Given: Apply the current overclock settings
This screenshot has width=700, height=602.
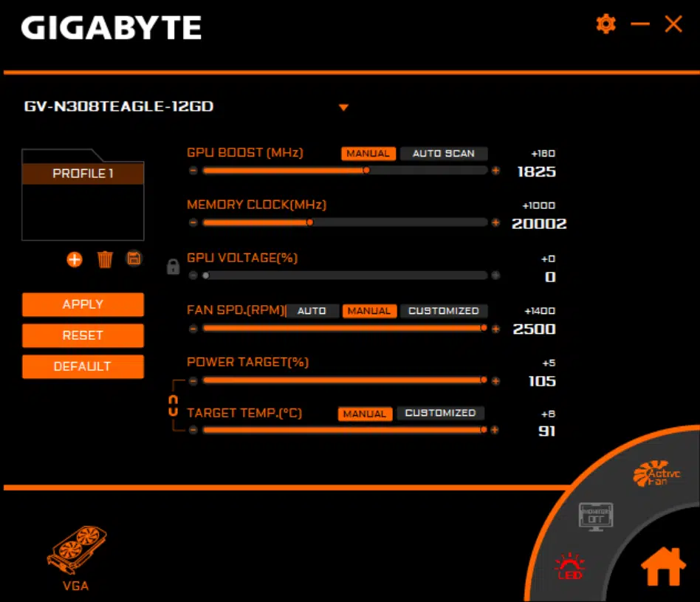Looking at the screenshot, I should pos(83,304).
